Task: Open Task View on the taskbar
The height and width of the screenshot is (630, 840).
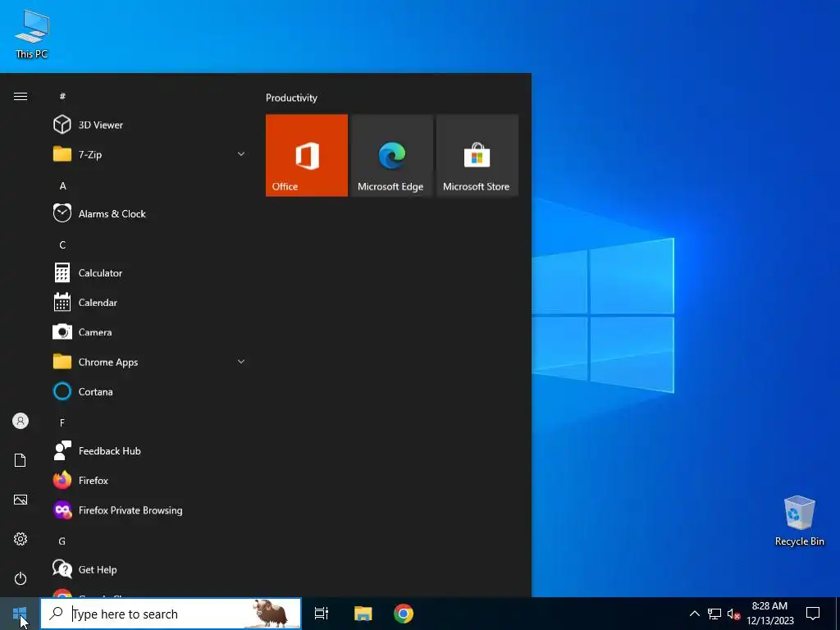Action: [x=322, y=614]
